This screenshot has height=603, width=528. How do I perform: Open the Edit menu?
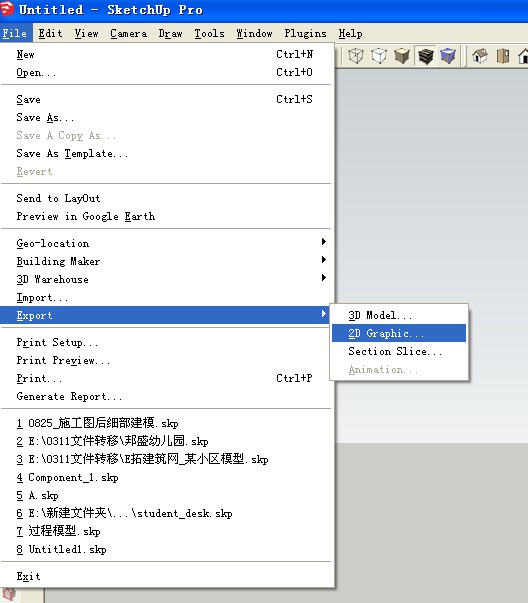point(50,33)
